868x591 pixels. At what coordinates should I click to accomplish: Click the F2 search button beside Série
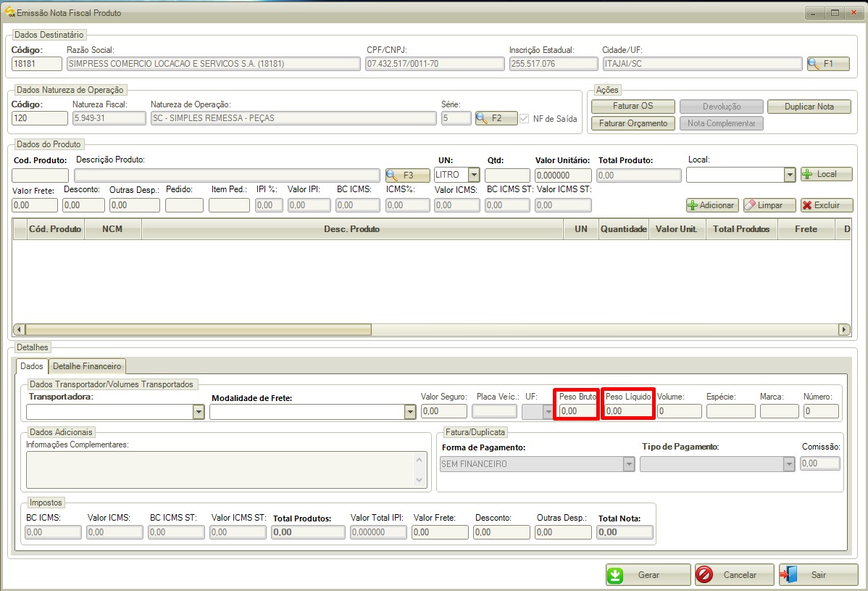point(496,118)
